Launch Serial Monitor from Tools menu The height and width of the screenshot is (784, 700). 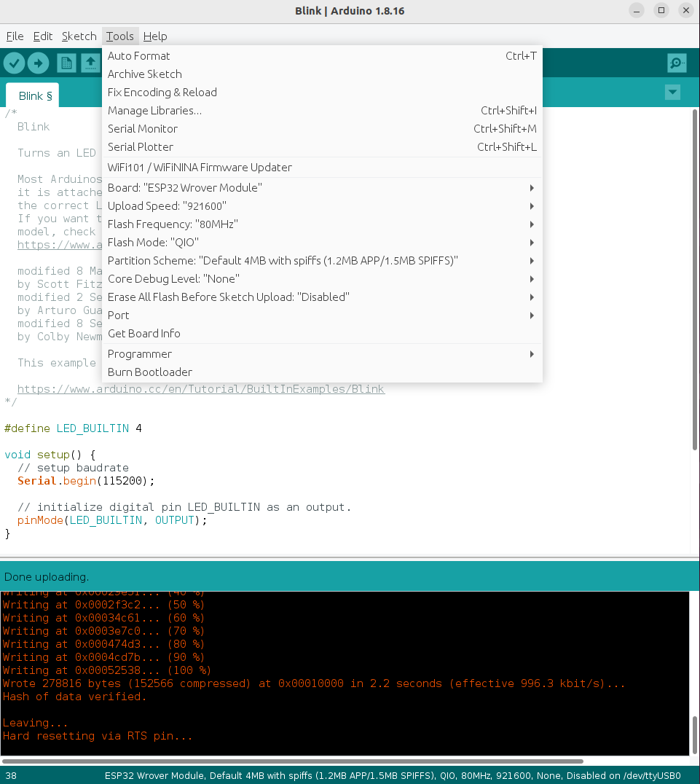coord(322,129)
